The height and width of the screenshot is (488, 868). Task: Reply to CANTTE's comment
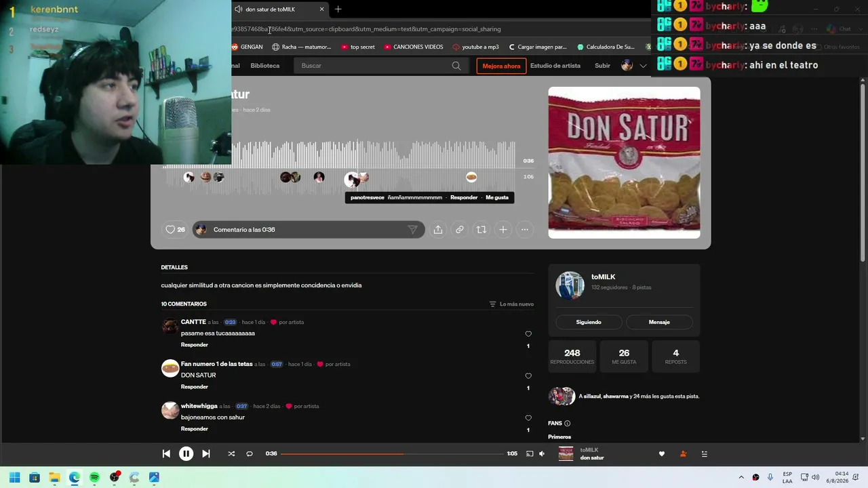tap(195, 345)
